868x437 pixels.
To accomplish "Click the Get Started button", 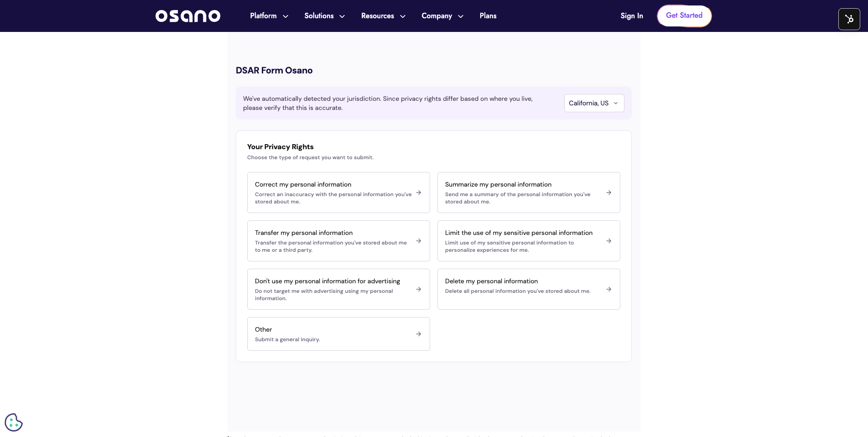I will (x=684, y=16).
